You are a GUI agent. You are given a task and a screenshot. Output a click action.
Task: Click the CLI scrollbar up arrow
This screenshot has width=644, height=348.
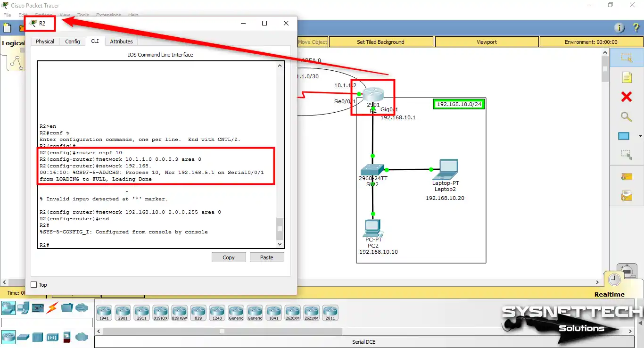coord(280,66)
